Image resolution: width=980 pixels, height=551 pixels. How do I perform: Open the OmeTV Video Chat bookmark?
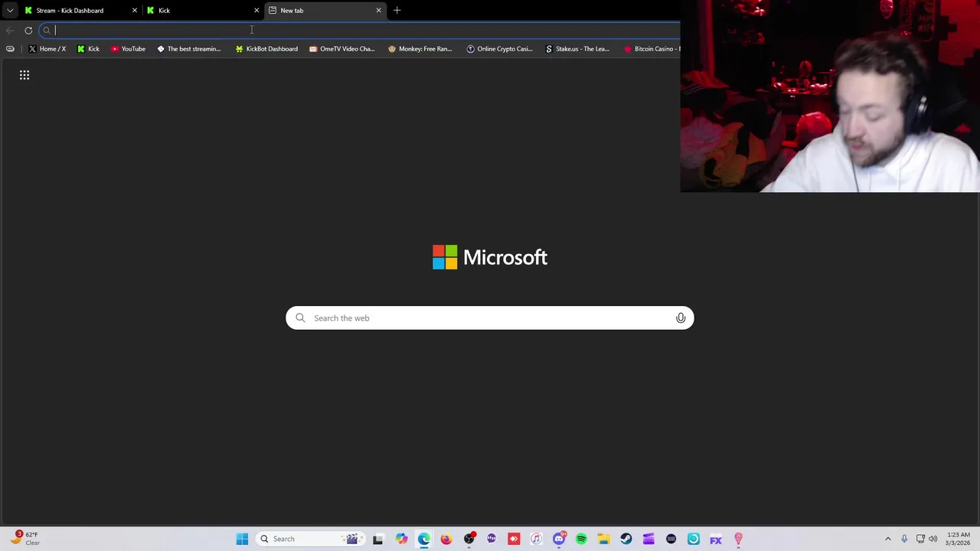click(341, 49)
